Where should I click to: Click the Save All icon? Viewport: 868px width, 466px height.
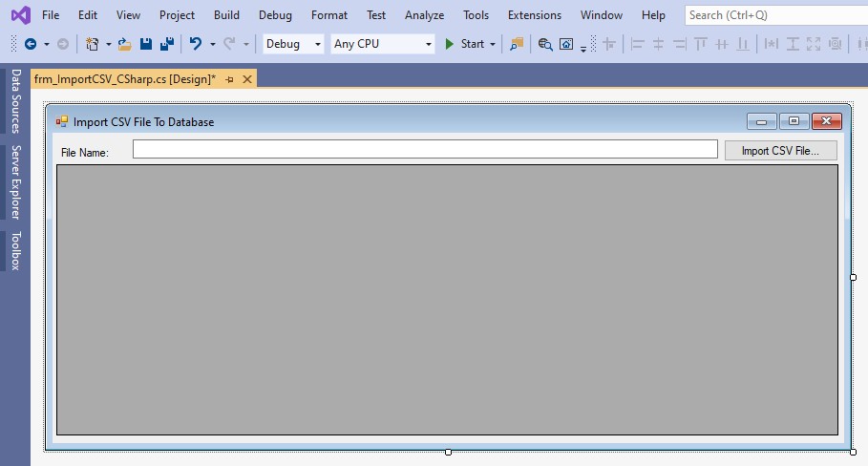click(x=166, y=44)
